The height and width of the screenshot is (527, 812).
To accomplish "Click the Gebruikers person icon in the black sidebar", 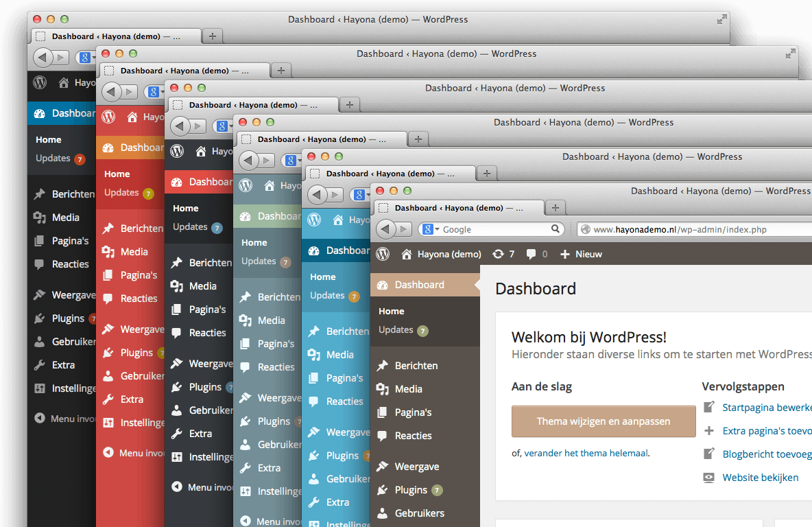I will (39, 342).
